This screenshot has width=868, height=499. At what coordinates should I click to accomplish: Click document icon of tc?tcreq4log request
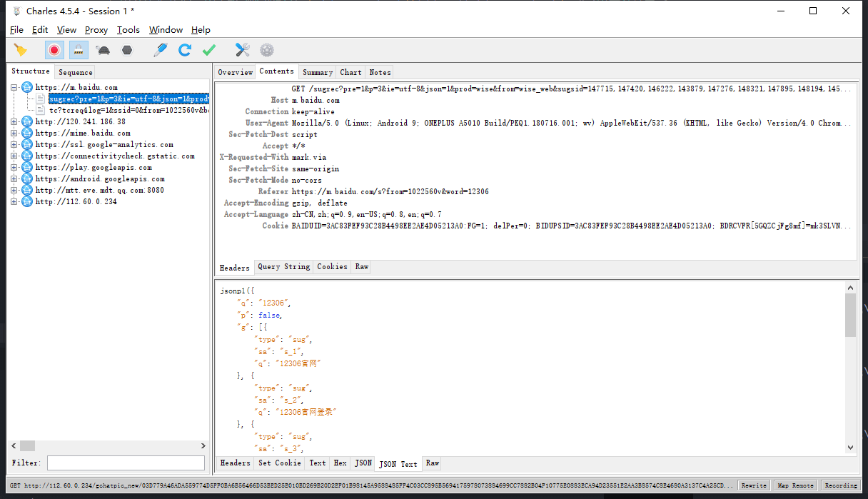(41, 110)
